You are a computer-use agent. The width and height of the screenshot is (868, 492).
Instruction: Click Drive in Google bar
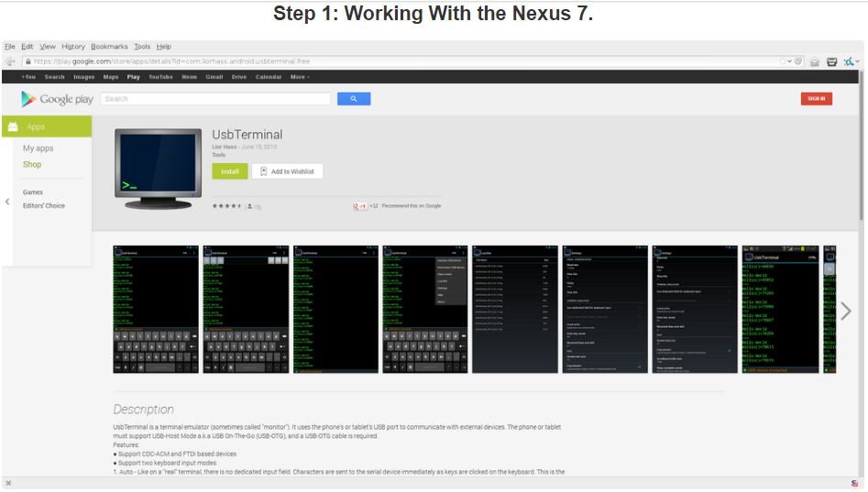(x=239, y=77)
